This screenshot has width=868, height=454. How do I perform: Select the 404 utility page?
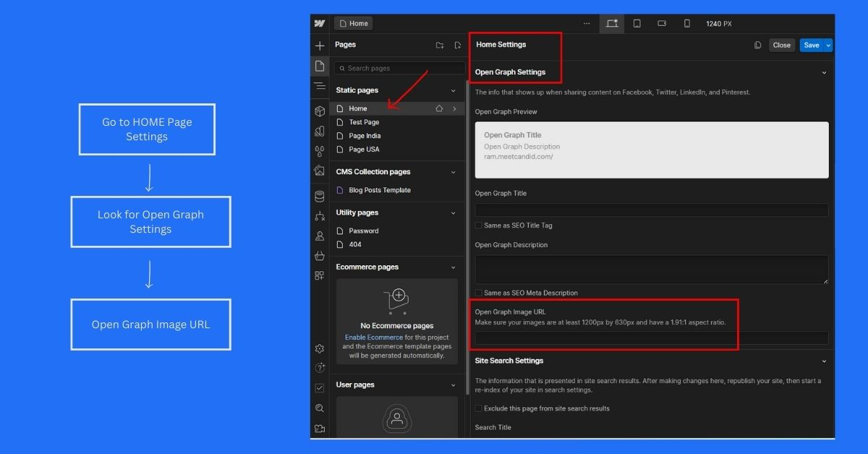pyautogui.click(x=397, y=244)
